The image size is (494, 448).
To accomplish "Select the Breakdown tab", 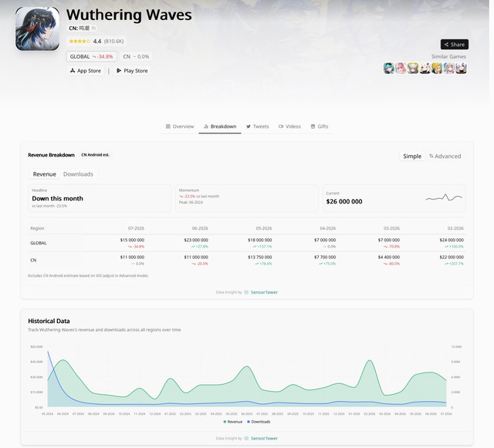I will (x=220, y=126).
